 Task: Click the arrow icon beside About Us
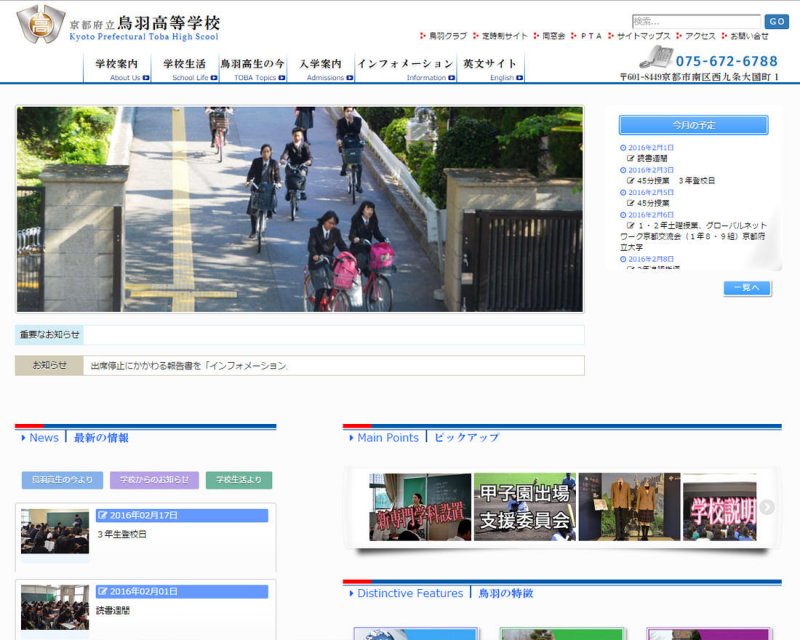point(146,78)
